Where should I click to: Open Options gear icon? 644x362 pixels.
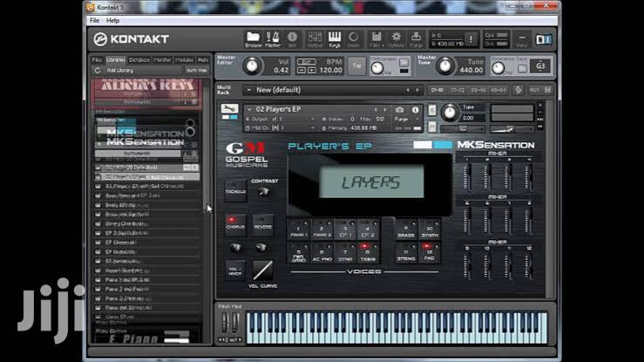click(x=396, y=39)
